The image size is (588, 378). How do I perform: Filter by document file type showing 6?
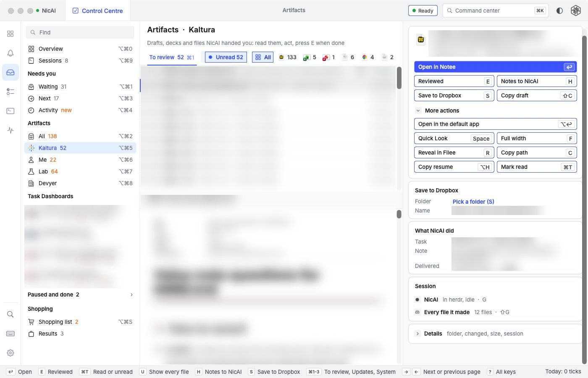348,57
